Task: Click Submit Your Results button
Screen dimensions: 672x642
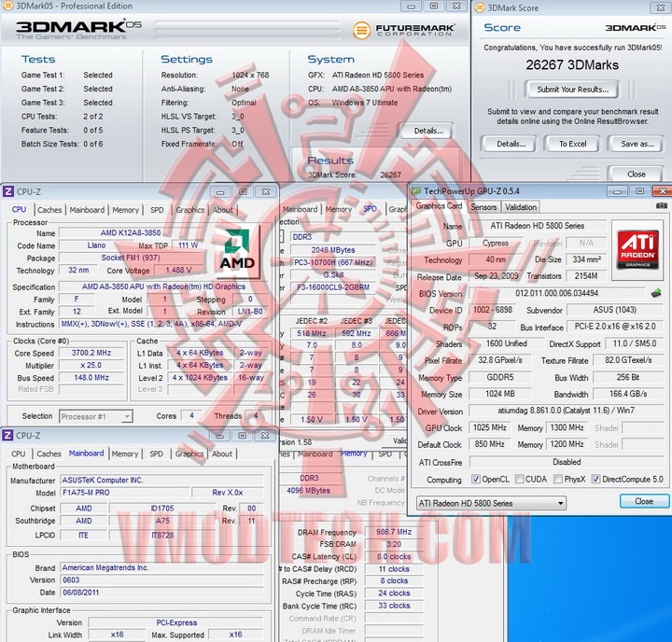Action: point(572,90)
